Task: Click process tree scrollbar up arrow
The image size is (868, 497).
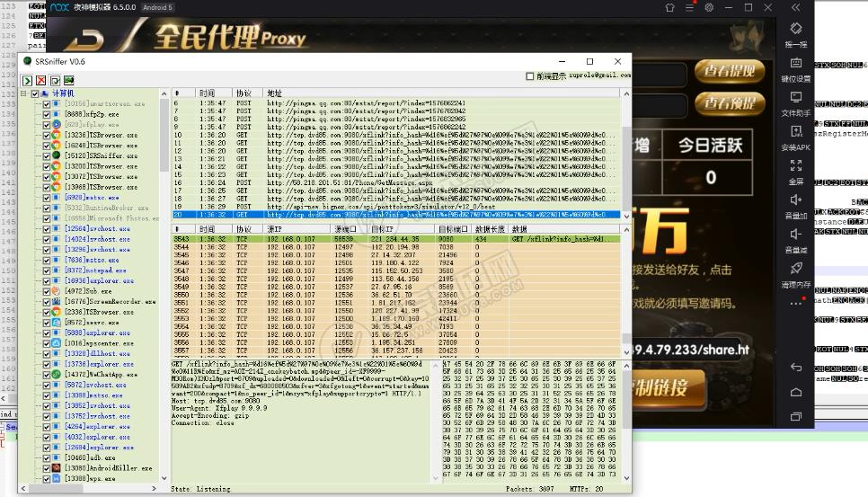Action: [x=164, y=94]
